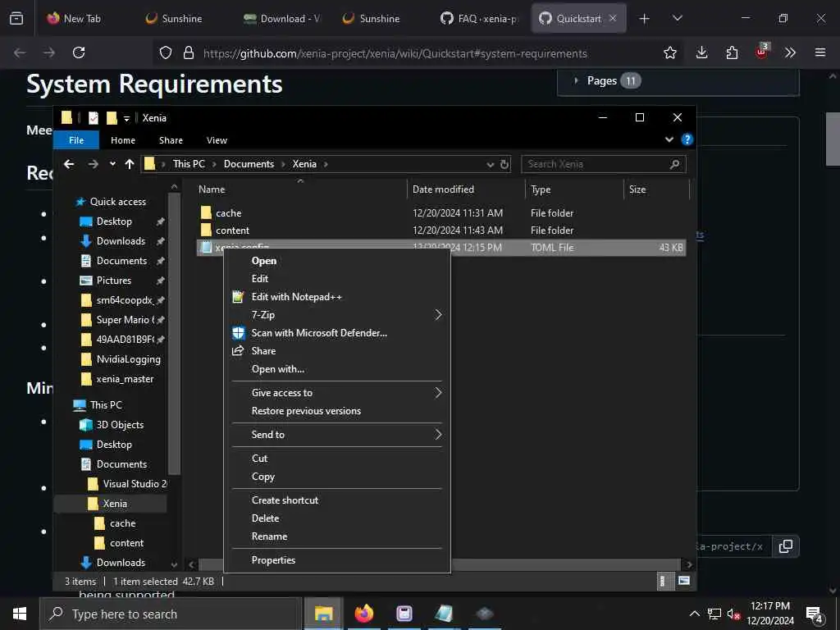This screenshot has height=630, width=840.
Task: Click the network icon in system tray
Action: point(714,614)
